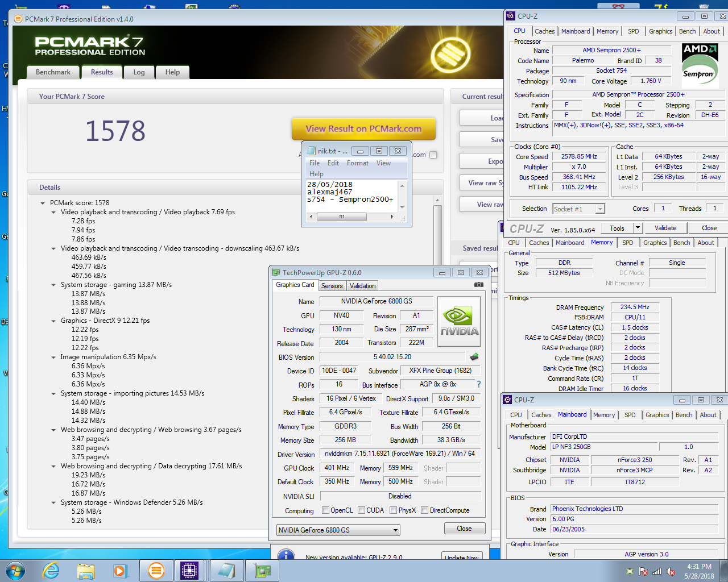Viewport: 728px width, 582px height.
Task: Click the Tools button in CPU-Z
Action: (x=617, y=228)
